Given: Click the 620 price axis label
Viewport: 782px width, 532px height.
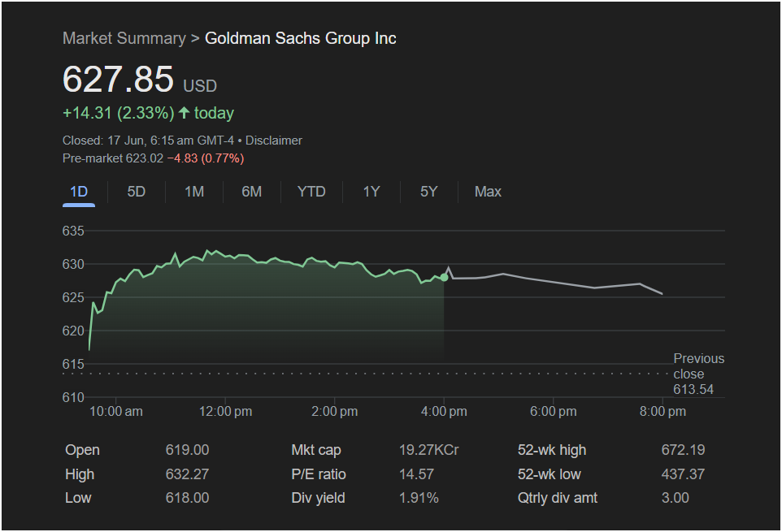Looking at the screenshot, I should point(73,331).
